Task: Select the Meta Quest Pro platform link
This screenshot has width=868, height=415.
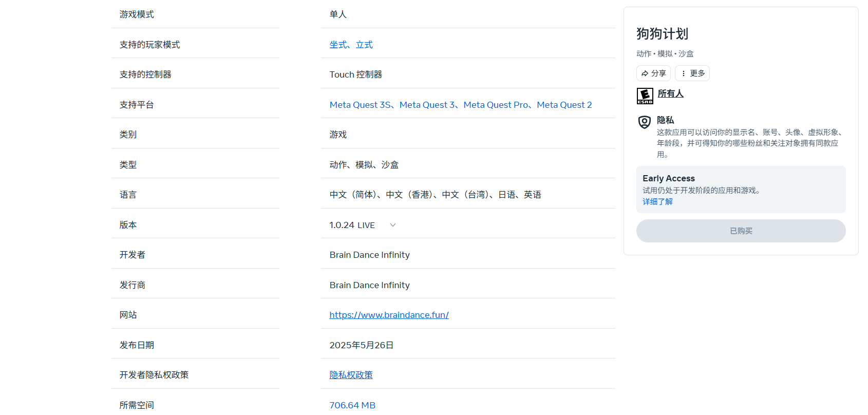Action: tap(496, 105)
